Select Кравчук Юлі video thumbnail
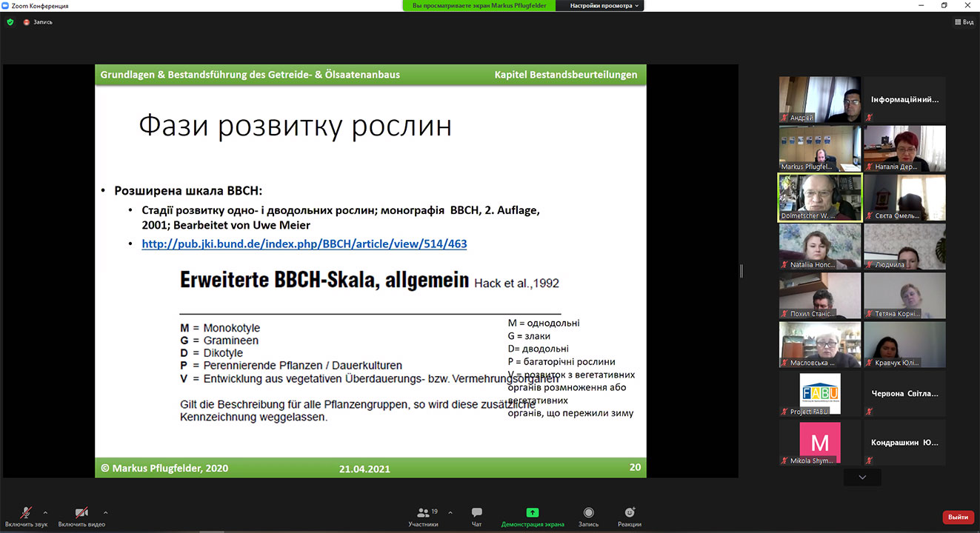The height and width of the screenshot is (533, 980). pyautogui.click(x=904, y=344)
